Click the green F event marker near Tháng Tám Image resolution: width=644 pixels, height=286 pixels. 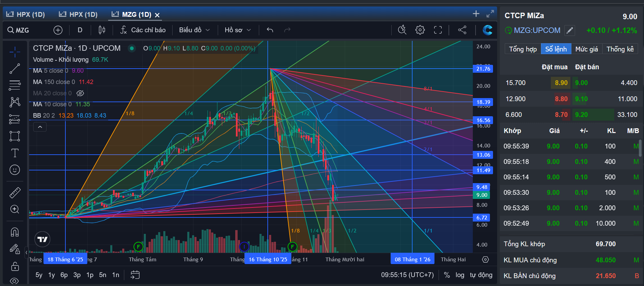coord(138,246)
